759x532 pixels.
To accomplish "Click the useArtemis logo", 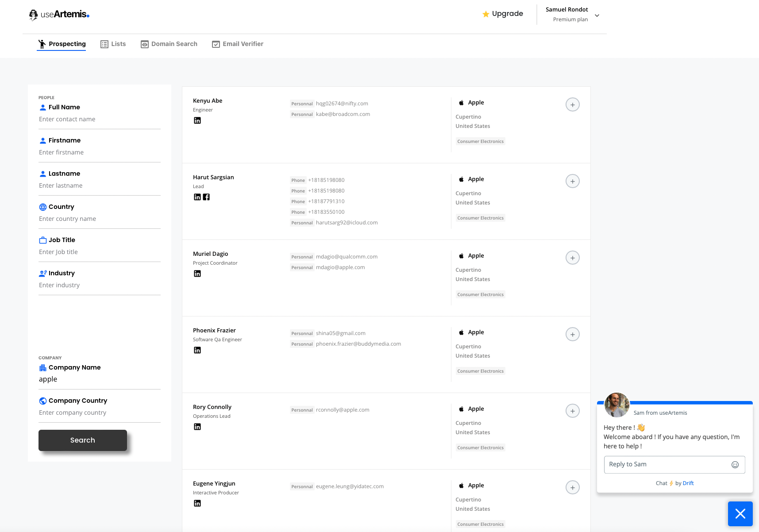I will coord(59,15).
